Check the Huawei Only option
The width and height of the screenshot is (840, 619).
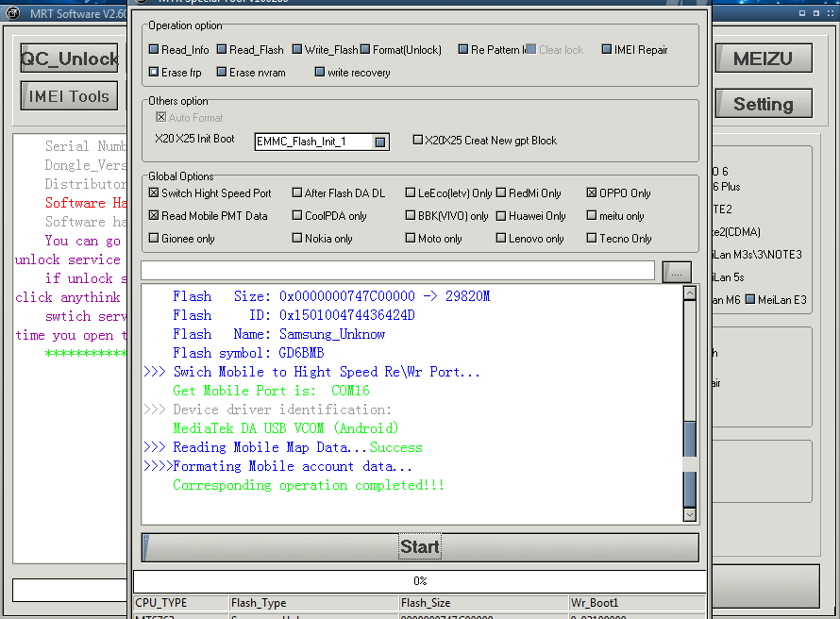pos(501,216)
